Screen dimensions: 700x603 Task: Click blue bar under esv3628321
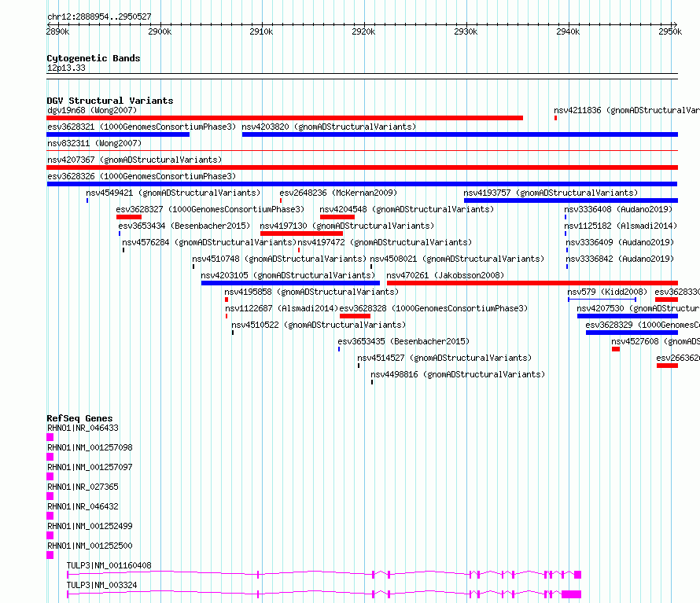click(x=118, y=134)
